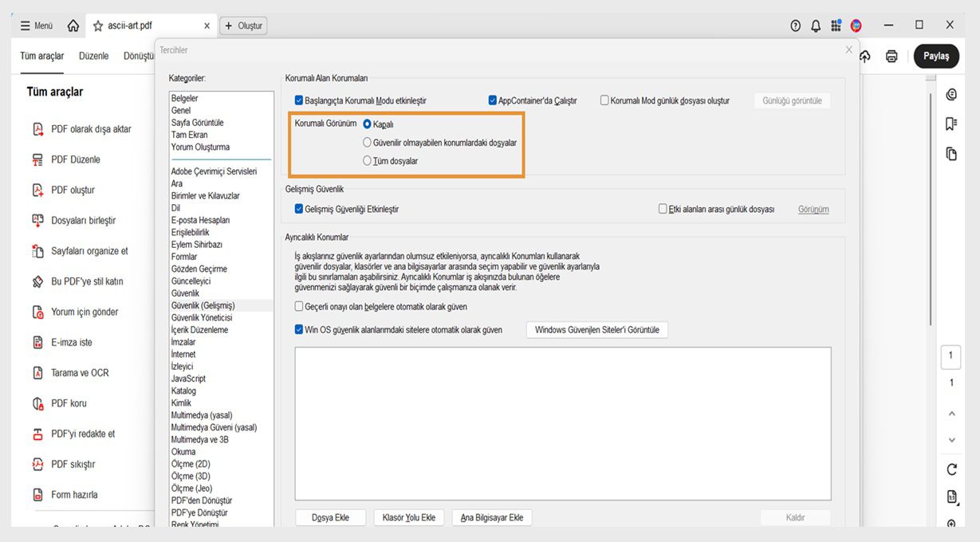Click the up chevron for previous page
The image size is (980, 542).
950,413
